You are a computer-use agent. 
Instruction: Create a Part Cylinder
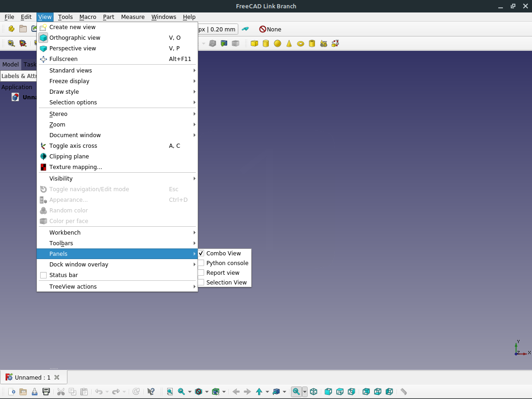pyautogui.click(x=266, y=43)
